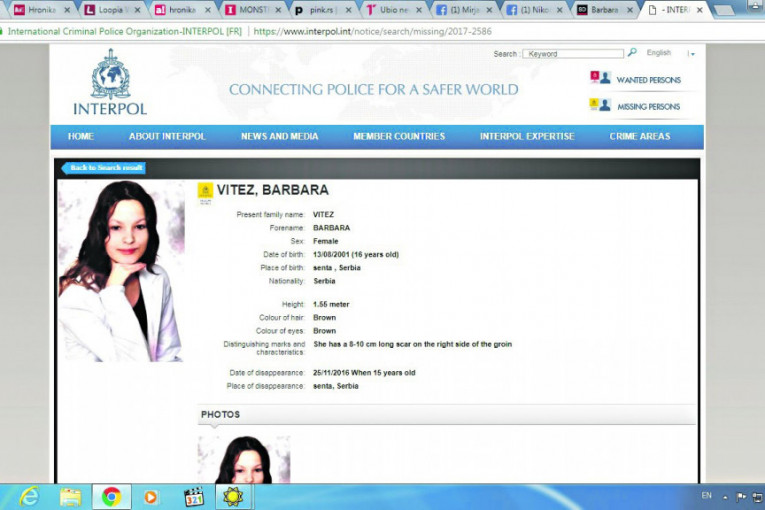Screen dimensions: 765x510
Task: Open Windows Explorer folder in taskbar
Action: click(70, 496)
